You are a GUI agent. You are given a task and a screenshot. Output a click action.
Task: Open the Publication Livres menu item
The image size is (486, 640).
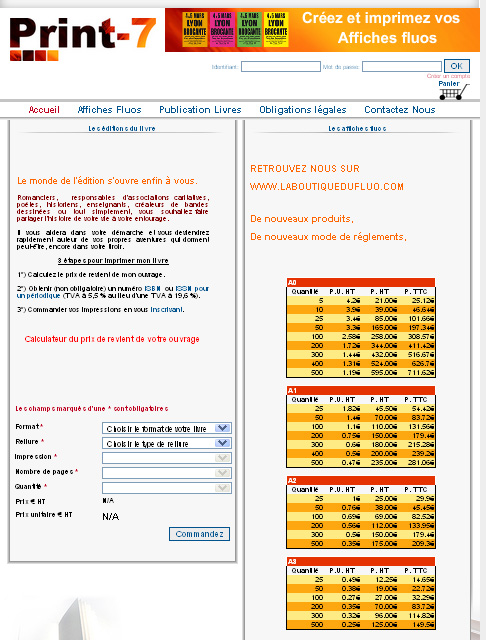coord(200,109)
